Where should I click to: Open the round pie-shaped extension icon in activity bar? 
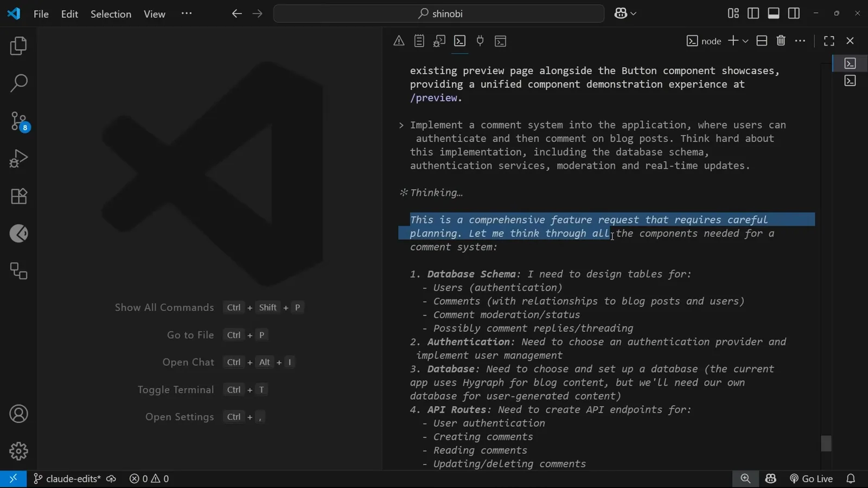point(18,234)
